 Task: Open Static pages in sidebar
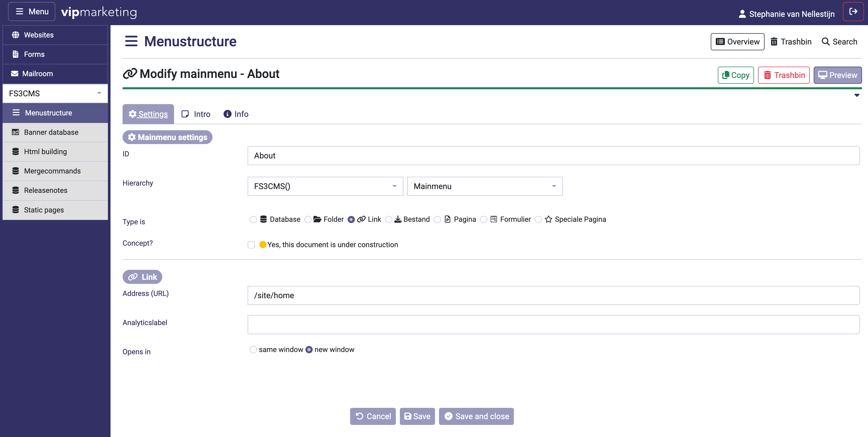coord(55,210)
